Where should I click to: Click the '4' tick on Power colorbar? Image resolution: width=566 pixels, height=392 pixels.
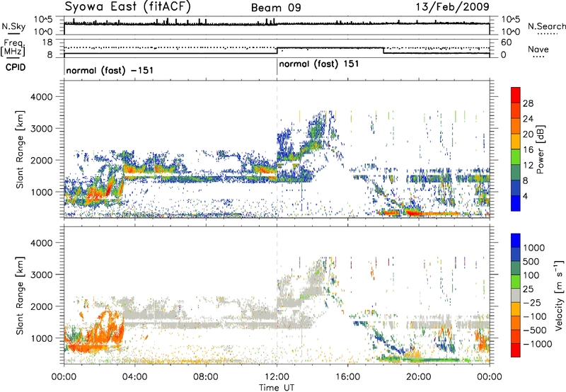pos(525,196)
